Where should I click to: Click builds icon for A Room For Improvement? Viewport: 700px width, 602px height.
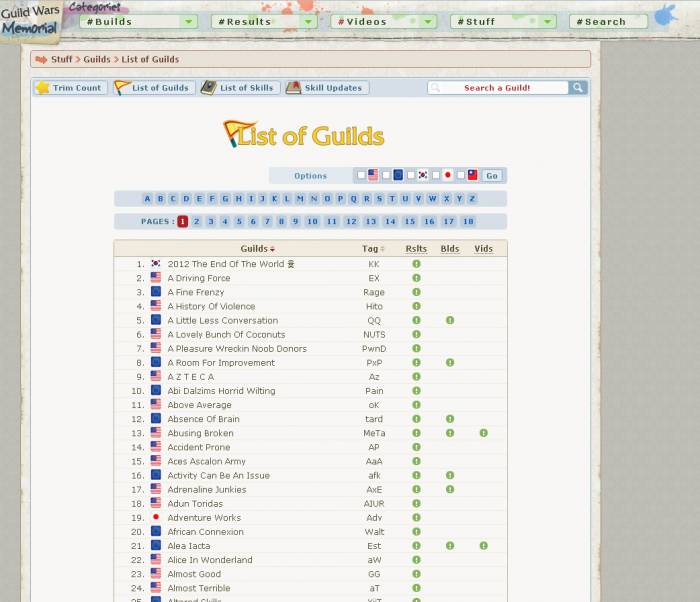[x=450, y=363]
